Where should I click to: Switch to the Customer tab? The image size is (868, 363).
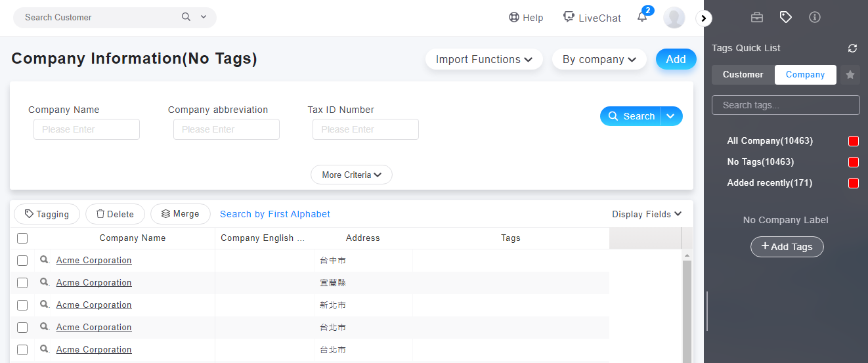743,75
